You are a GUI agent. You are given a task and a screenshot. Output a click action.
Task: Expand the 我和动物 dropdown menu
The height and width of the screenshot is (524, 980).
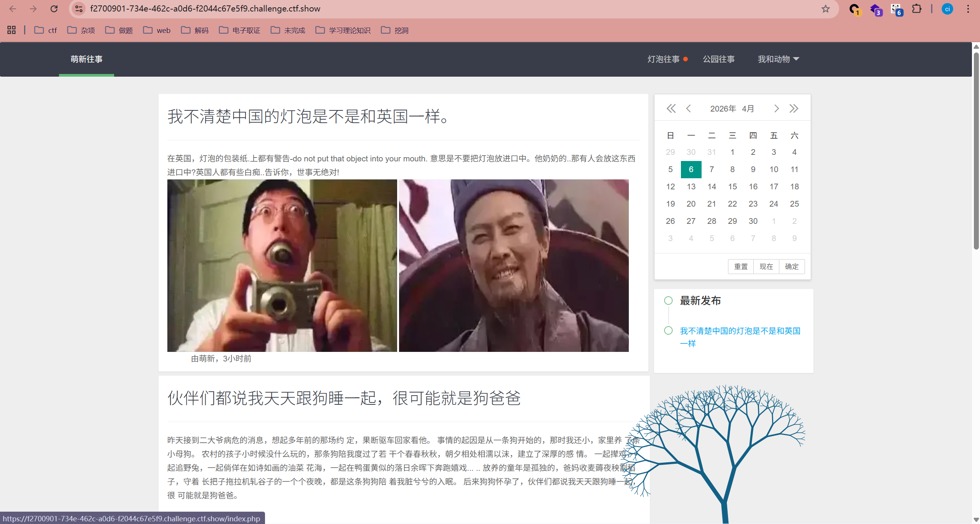(778, 59)
